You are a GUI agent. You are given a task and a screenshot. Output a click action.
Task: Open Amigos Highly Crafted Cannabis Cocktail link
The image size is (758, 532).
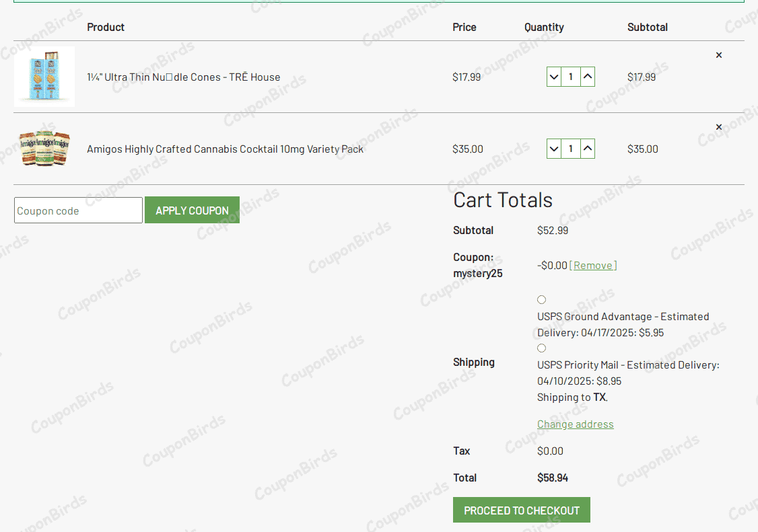pyautogui.click(x=226, y=149)
